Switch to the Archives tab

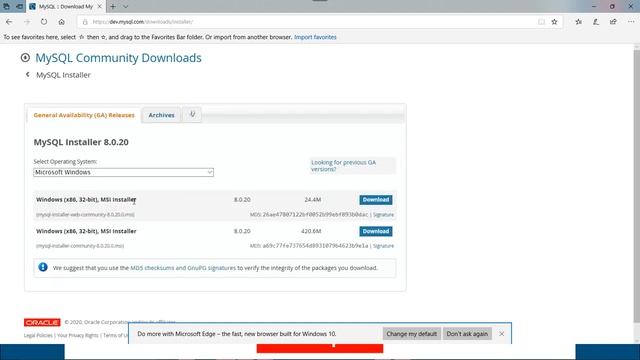pyautogui.click(x=161, y=115)
